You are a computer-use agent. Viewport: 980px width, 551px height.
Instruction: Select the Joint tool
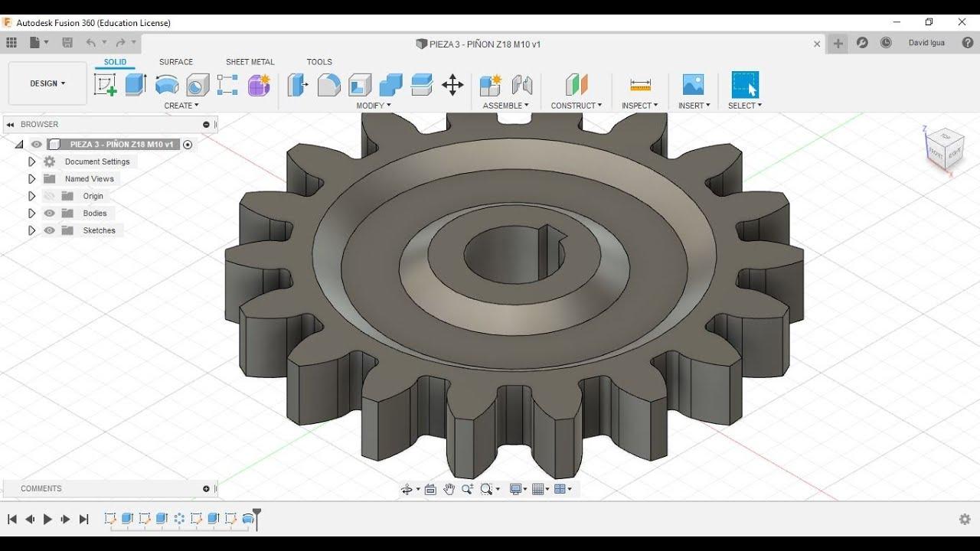(522, 84)
